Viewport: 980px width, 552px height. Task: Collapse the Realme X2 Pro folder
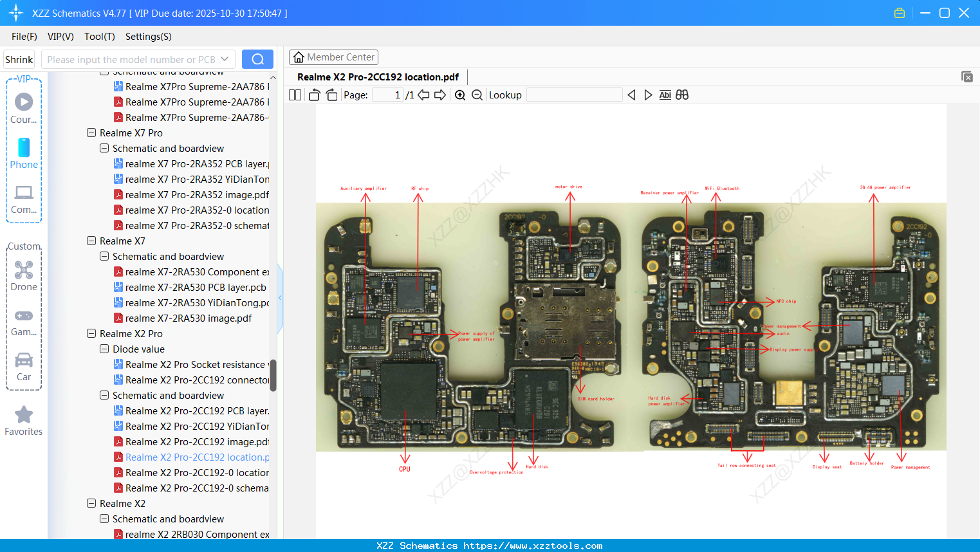coord(91,334)
